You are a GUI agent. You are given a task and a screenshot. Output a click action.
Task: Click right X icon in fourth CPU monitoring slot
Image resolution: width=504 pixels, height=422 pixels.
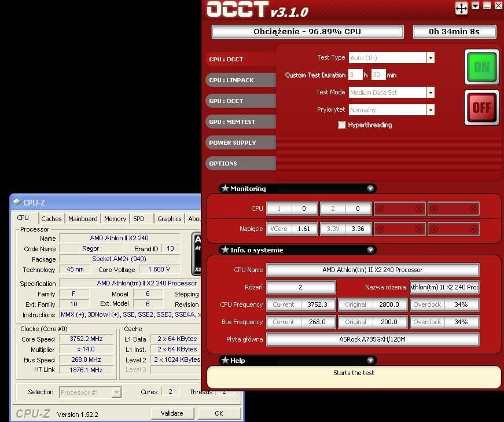click(473, 209)
